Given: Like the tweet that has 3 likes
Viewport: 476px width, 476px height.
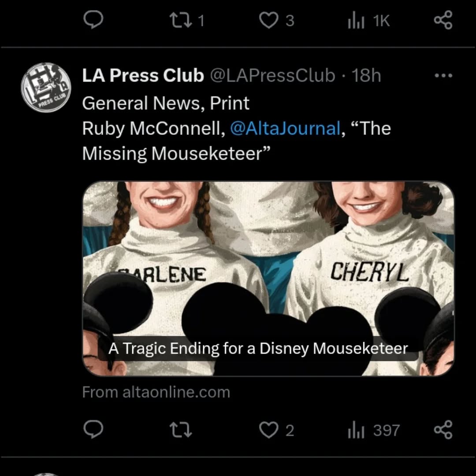Looking at the screenshot, I should 269,20.
